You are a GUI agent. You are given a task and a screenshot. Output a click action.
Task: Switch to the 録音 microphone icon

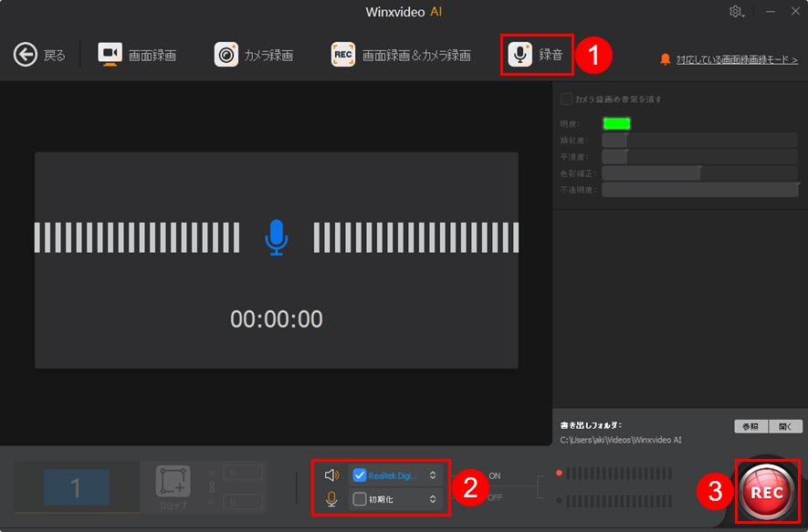519,55
